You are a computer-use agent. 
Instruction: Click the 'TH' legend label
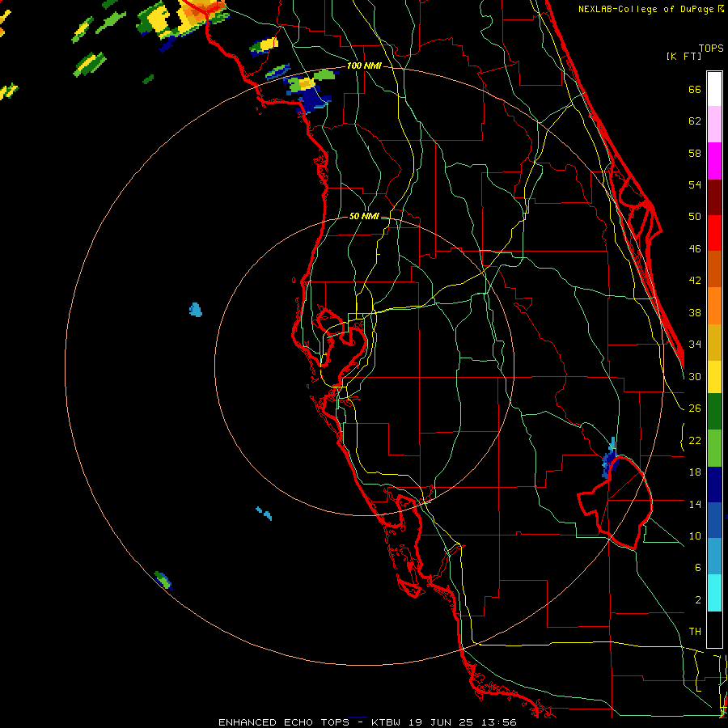695,632
